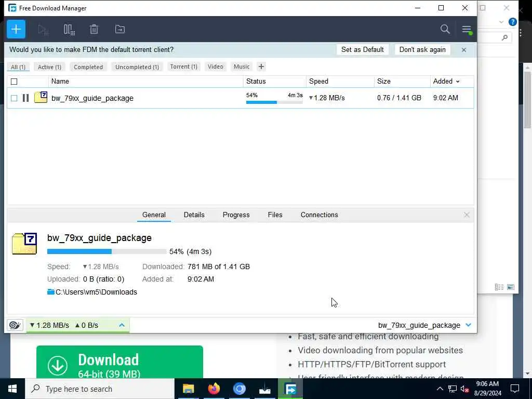
Task: Open the search magnifier in FDM toolbar
Action: pos(445,29)
